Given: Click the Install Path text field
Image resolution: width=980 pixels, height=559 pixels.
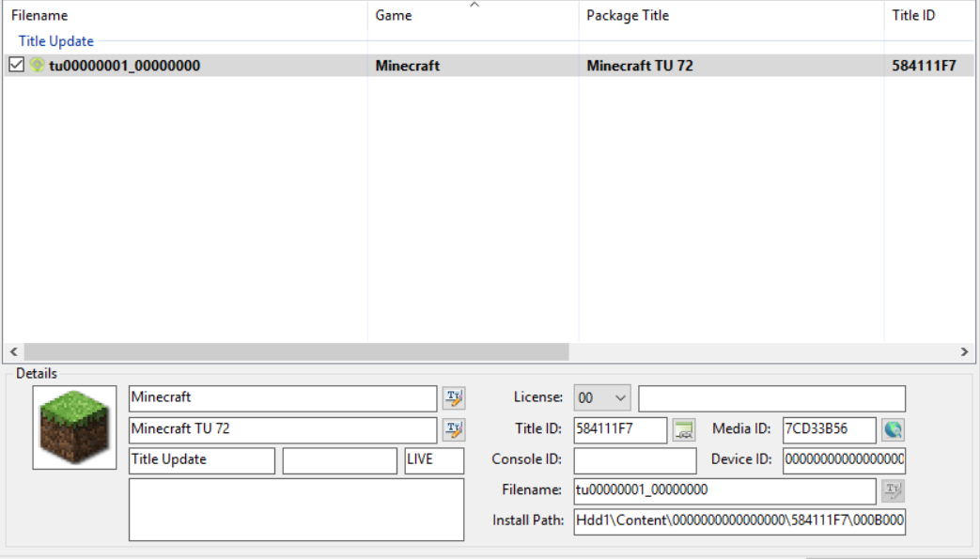Looking at the screenshot, I should [739, 521].
